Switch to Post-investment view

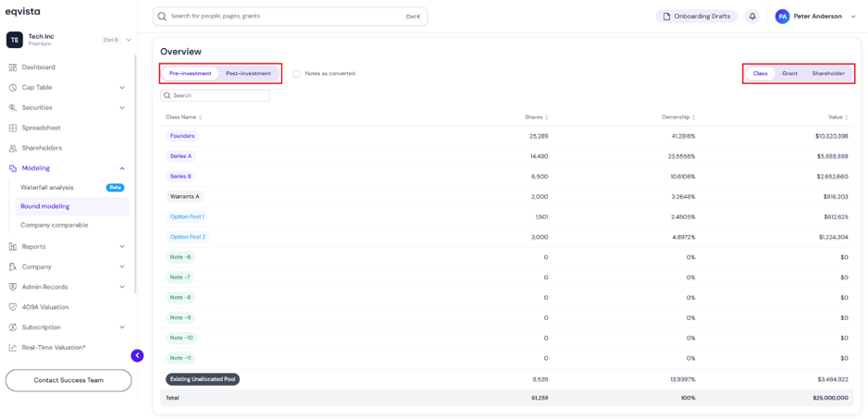pyautogui.click(x=249, y=74)
